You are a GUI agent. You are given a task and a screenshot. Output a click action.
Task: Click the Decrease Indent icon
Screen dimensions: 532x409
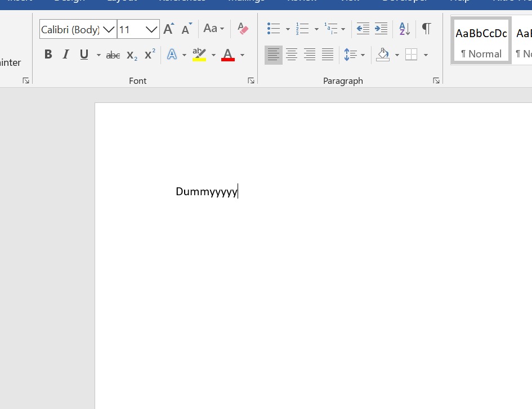point(363,29)
